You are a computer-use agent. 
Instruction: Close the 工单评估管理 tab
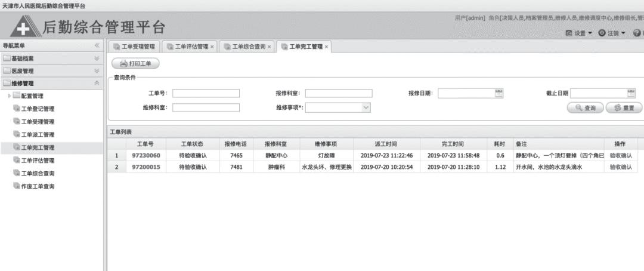click(212, 47)
